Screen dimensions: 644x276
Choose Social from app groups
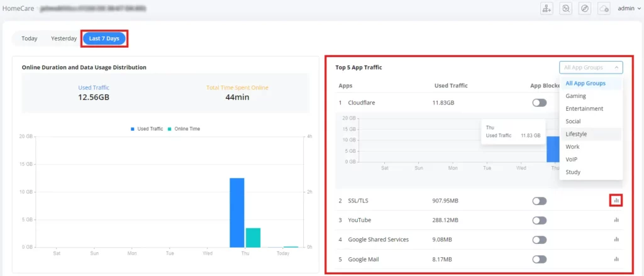pos(591,121)
